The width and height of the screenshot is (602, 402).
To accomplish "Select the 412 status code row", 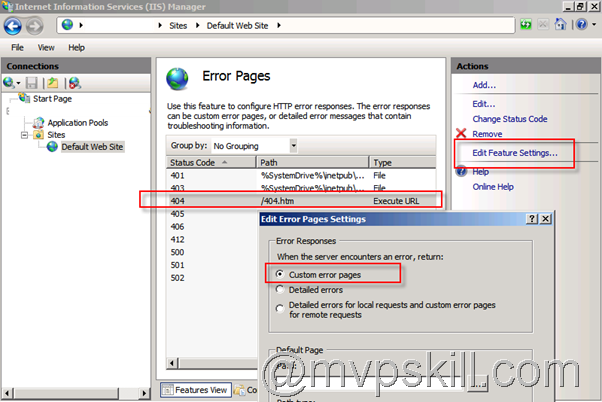I will click(x=177, y=239).
